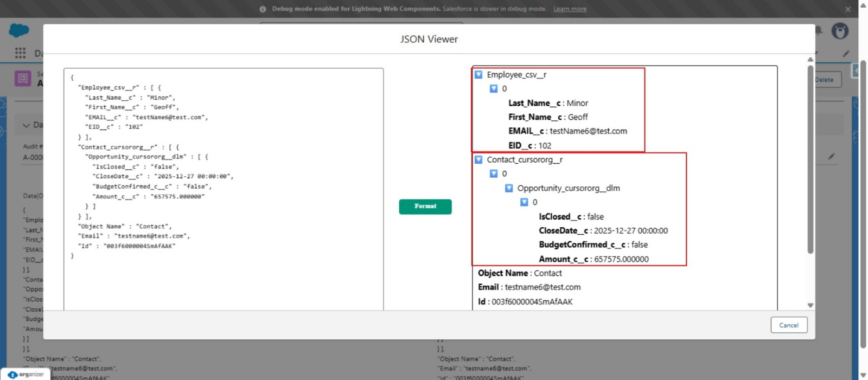Click the green Format button

425,207
